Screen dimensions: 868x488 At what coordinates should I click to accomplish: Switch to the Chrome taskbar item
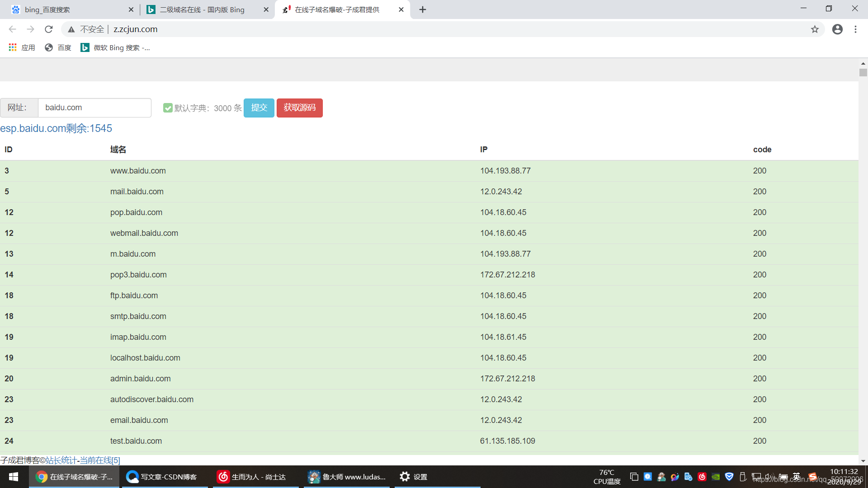pyautogui.click(x=74, y=477)
